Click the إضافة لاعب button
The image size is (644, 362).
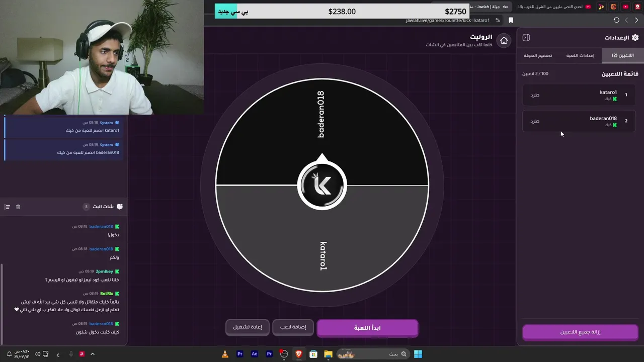[x=293, y=327]
